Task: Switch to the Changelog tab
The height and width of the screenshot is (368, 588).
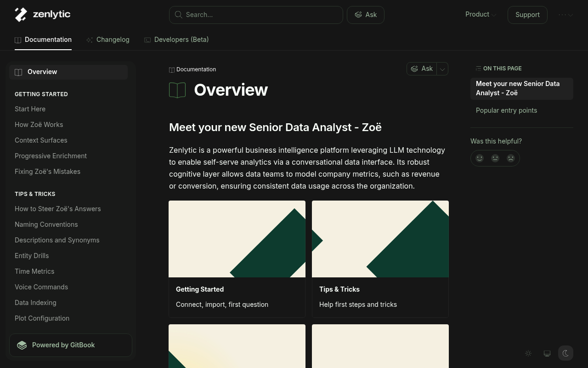Action: click(x=108, y=40)
